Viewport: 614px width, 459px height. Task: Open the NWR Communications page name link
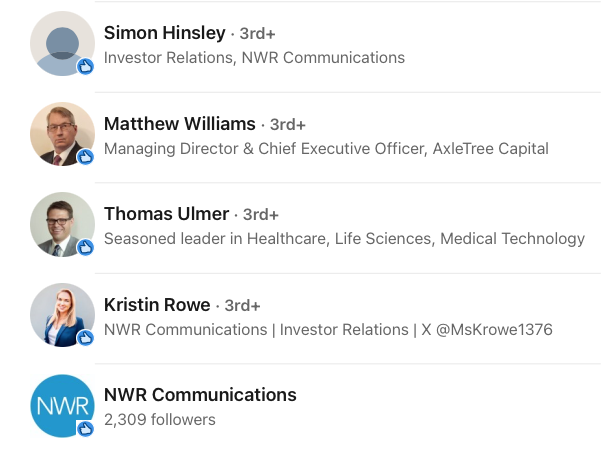pos(200,395)
